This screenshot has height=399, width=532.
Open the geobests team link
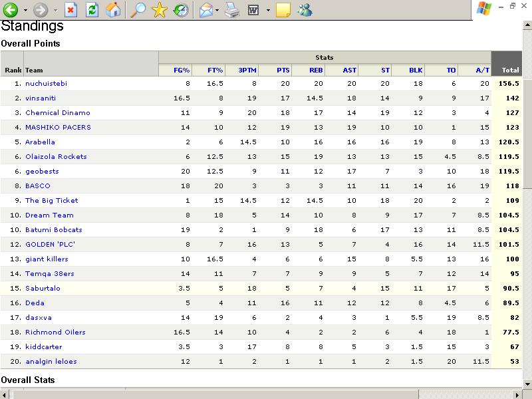click(42, 172)
